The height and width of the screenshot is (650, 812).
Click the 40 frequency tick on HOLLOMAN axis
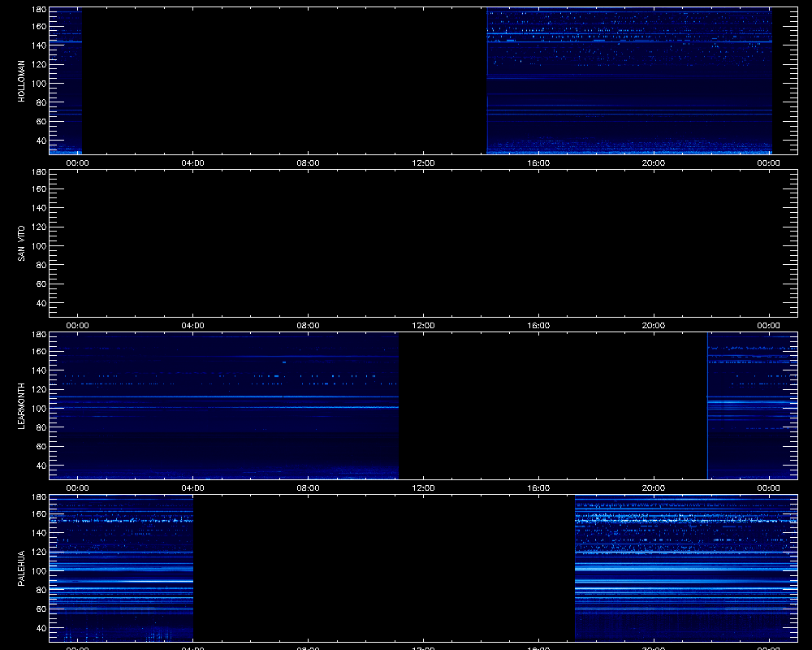pyautogui.click(x=41, y=141)
